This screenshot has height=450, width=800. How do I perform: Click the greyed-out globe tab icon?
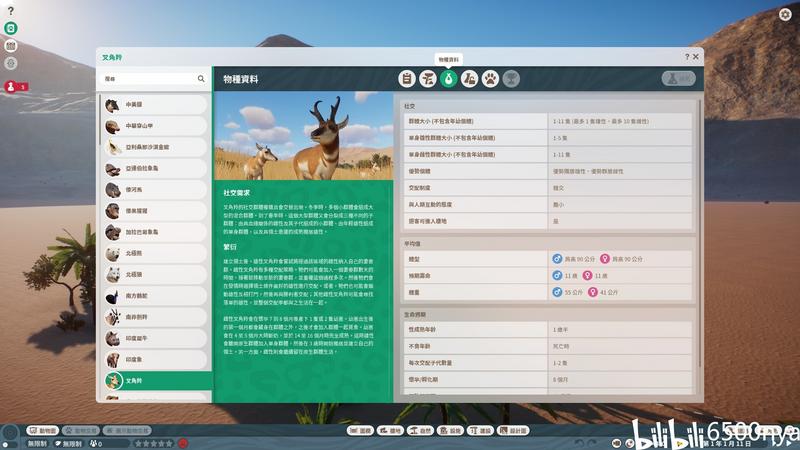511,79
